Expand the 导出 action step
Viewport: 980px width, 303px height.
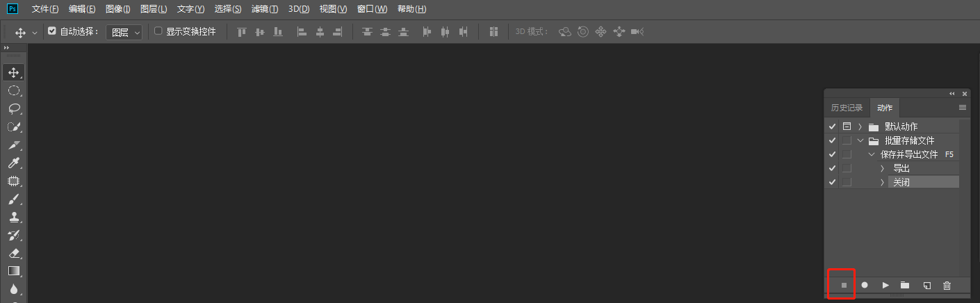click(x=882, y=168)
